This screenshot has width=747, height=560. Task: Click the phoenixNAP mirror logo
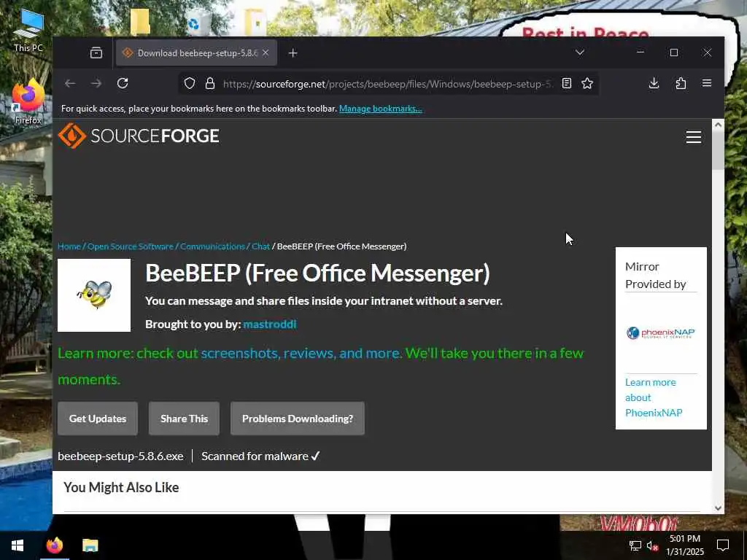click(661, 332)
